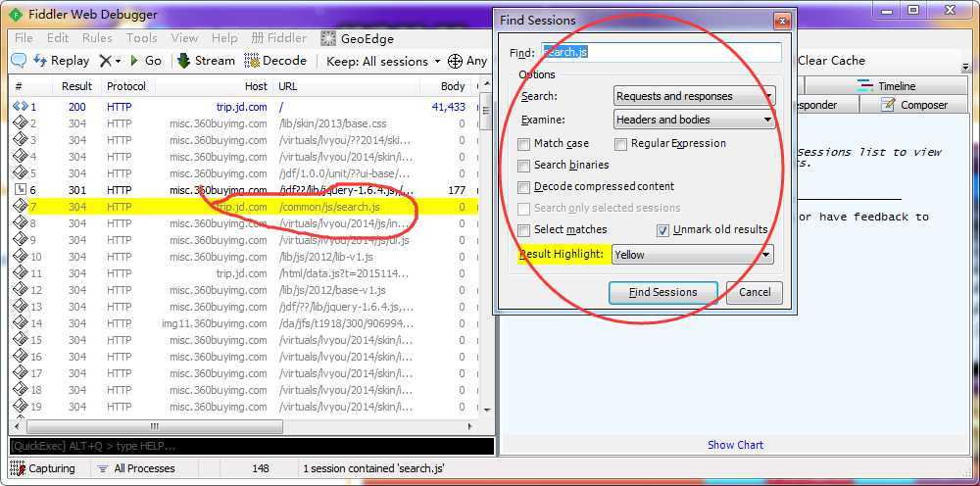This screenshot has width=980, height=486.
Task: Click the toolbar overflow arrow
Action: 965,67
